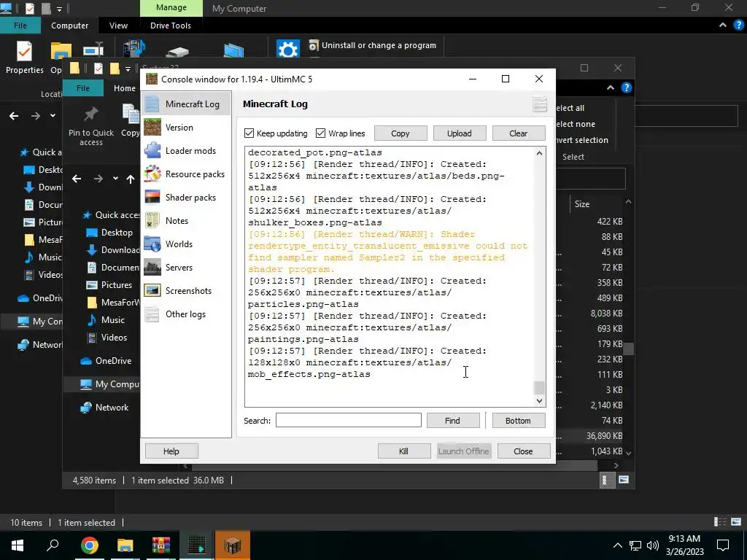Click the 36,890 KB size cell
Screen dimensions: 747x560
click(x=604, y=436)
